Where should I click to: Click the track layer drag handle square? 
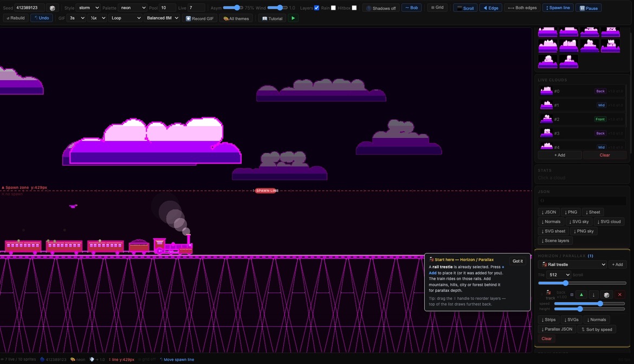point(572,295)
